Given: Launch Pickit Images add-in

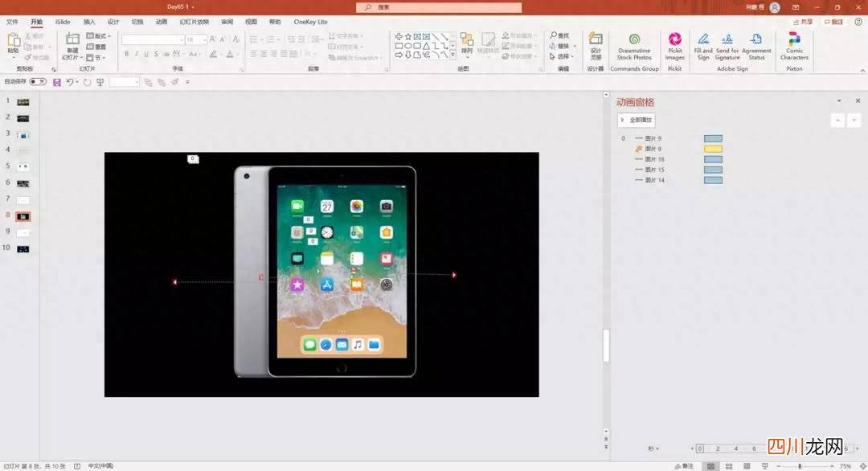Looking at the screenshot, I should point(675,46).
